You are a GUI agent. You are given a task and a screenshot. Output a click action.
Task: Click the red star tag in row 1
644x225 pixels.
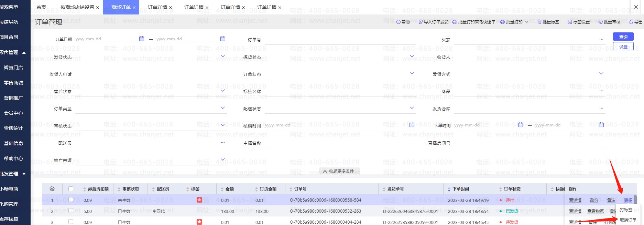point(199,200)
